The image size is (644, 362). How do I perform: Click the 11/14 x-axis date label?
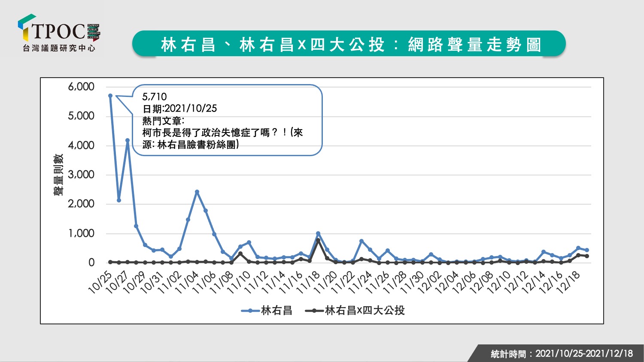[274, 282]
